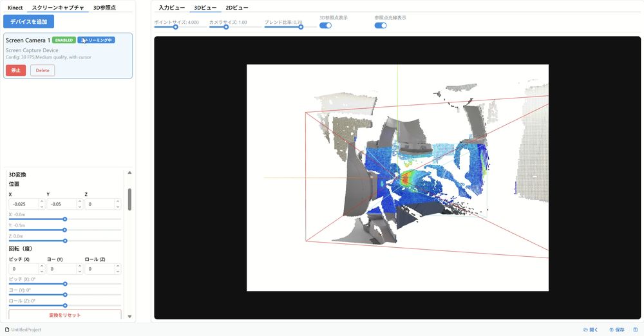Image resolution: width=644 pixels, height=336 pixels.
Task: Click the blue ストリーミング中 status badge
Action: click(x=96, y=41)
